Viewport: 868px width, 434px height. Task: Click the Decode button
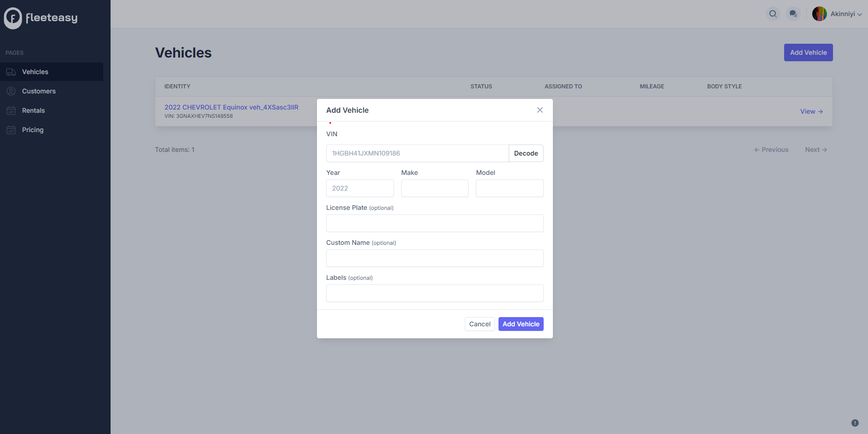[x=526, y=153]
